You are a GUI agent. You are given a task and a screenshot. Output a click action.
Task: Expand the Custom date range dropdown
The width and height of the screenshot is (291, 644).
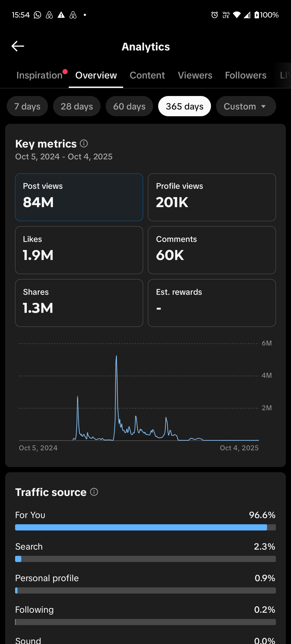246,106
